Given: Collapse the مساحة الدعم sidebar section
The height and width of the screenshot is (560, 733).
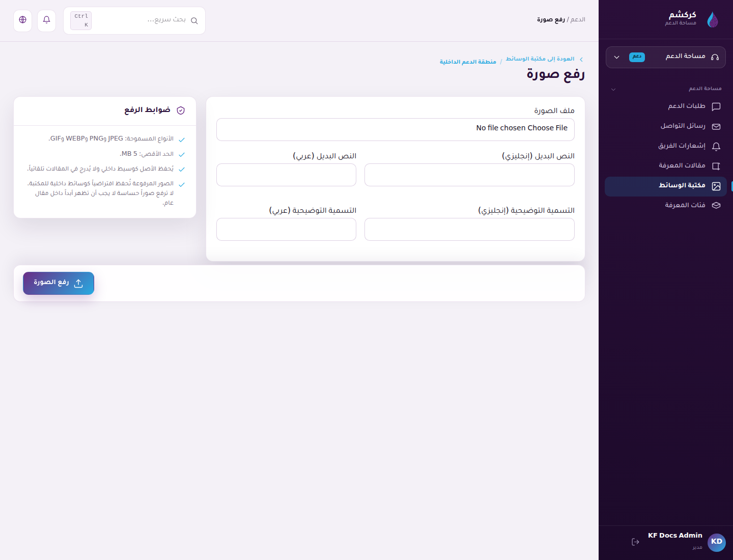Looking at the screenshot, I should click(613, 89).
